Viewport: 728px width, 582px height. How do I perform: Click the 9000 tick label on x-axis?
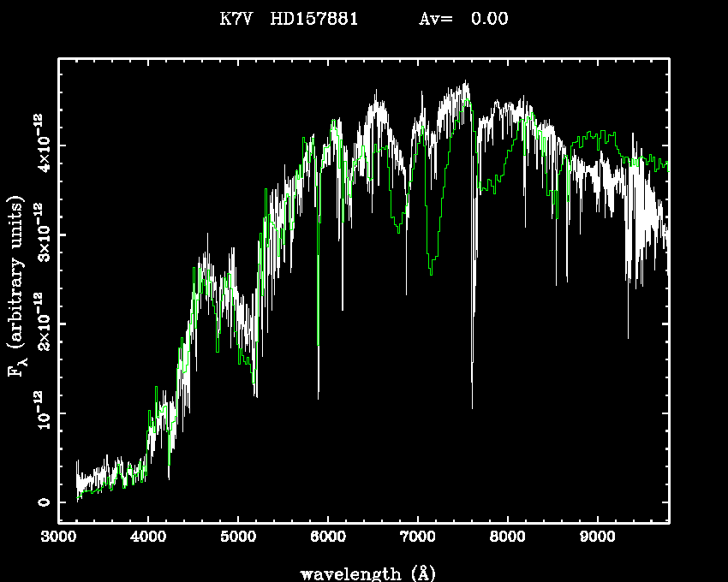click(598, 538)
